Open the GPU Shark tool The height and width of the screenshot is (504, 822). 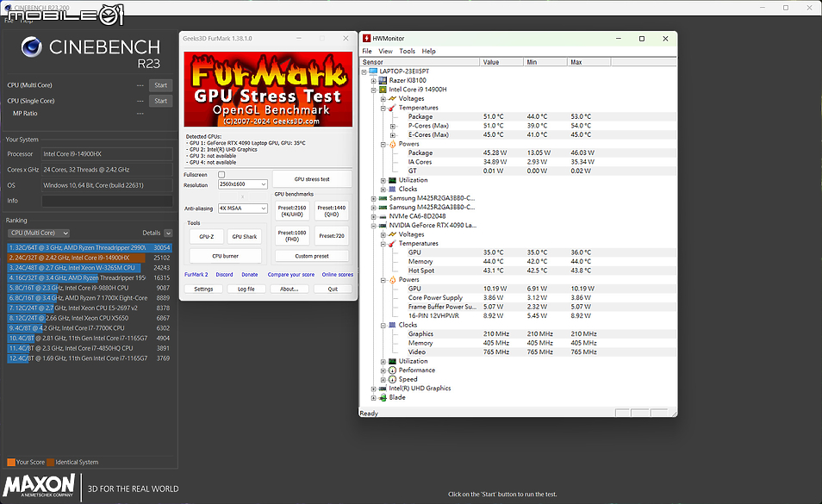[245, 237]
